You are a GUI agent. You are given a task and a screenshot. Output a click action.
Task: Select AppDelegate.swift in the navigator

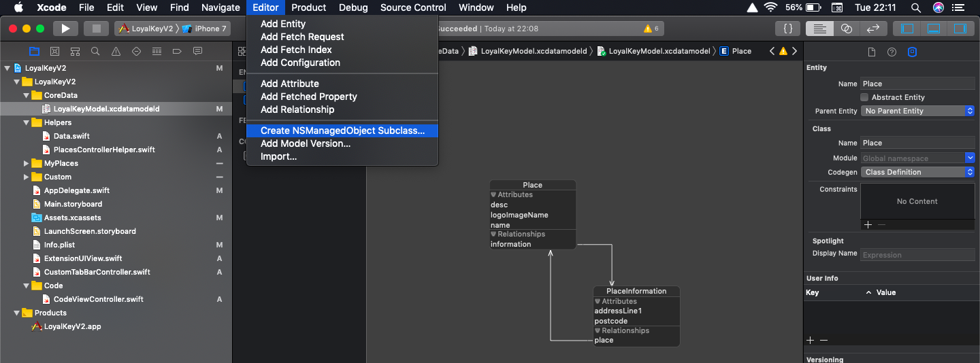click(76, 190)
